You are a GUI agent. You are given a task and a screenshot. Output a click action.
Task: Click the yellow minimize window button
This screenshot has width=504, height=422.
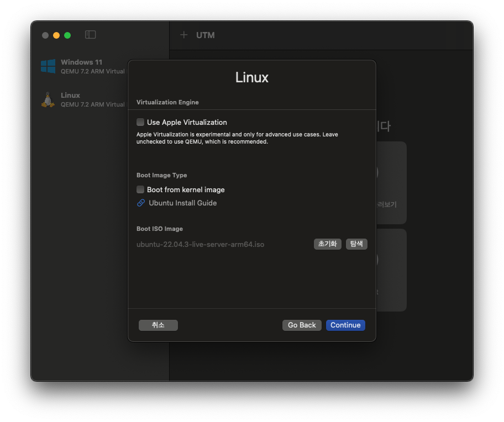[56, 35]
